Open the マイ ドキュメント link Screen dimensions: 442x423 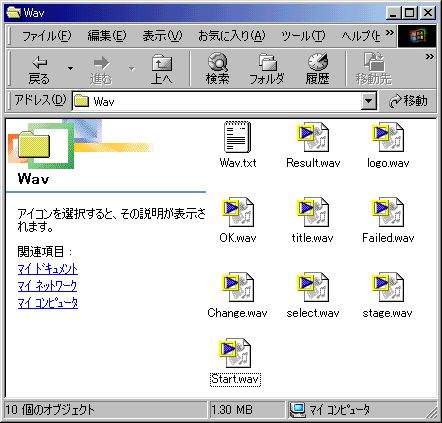[48, 269]
